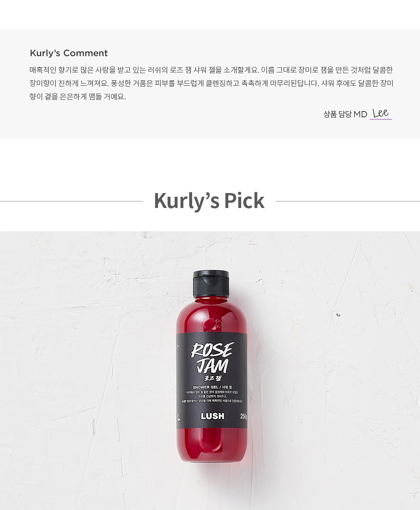The image size is (420, 510).
Task: Select the Kurly's Comment heading
Action: pos(69,53)
